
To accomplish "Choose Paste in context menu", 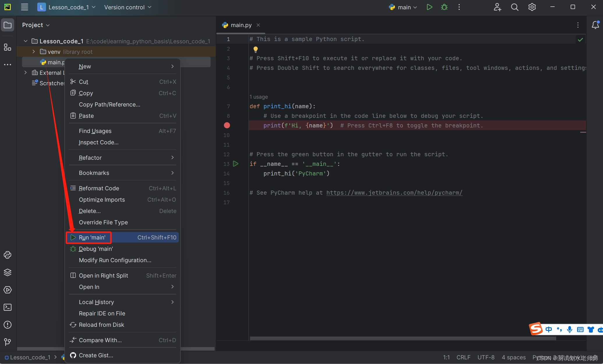I will [x=123, y=116].
